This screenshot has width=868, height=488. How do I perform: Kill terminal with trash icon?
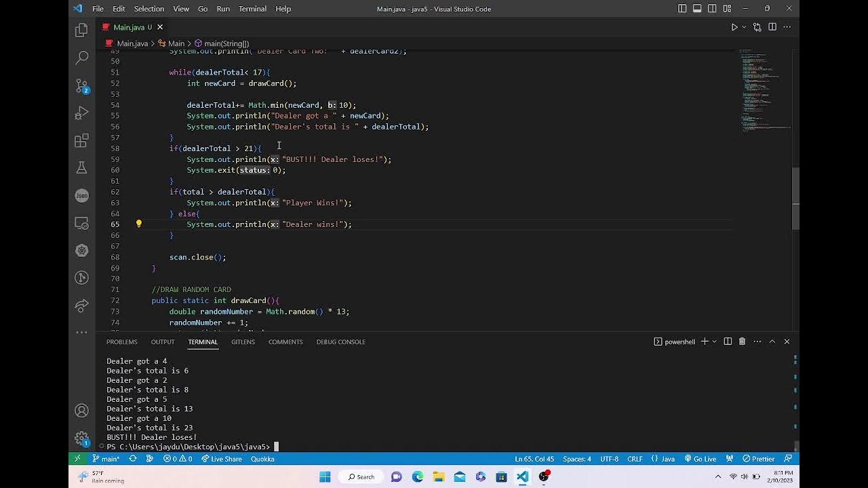click(742, 342)
